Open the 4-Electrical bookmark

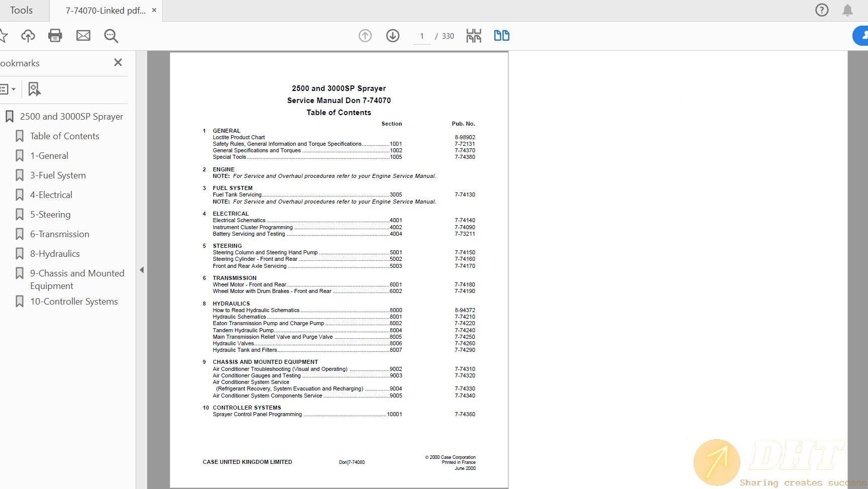tap(51, 195)
